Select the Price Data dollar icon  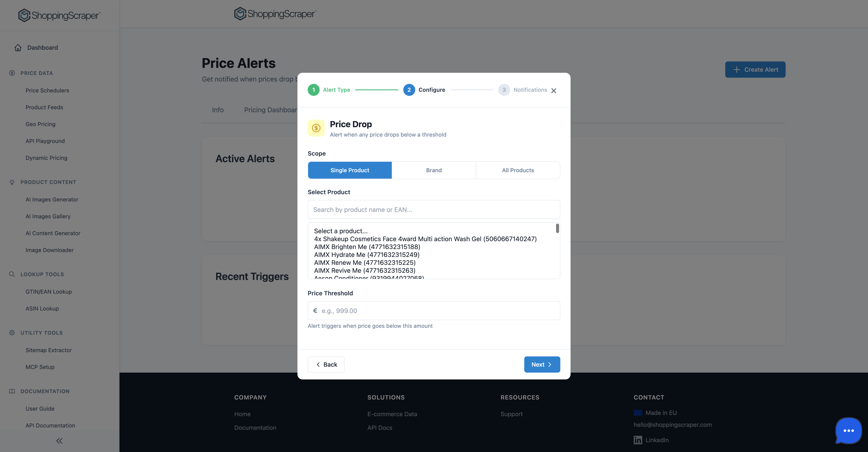pos(12,73)
